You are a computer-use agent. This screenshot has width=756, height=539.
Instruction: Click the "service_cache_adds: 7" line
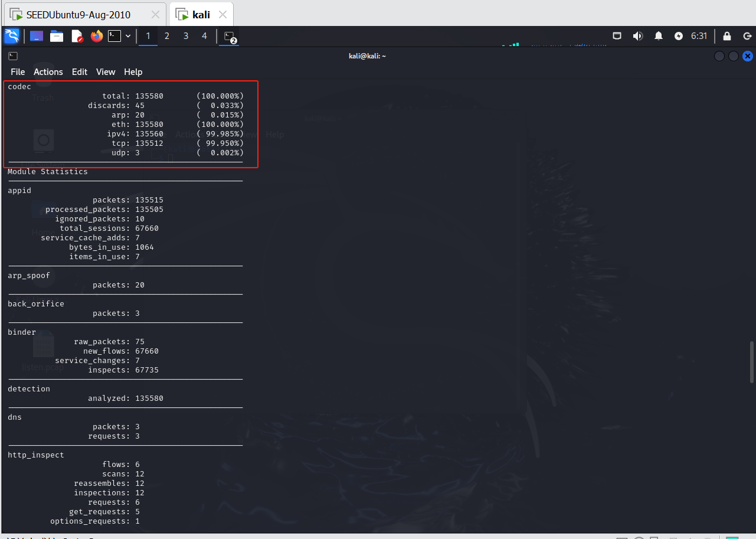(x=90, y=238)
